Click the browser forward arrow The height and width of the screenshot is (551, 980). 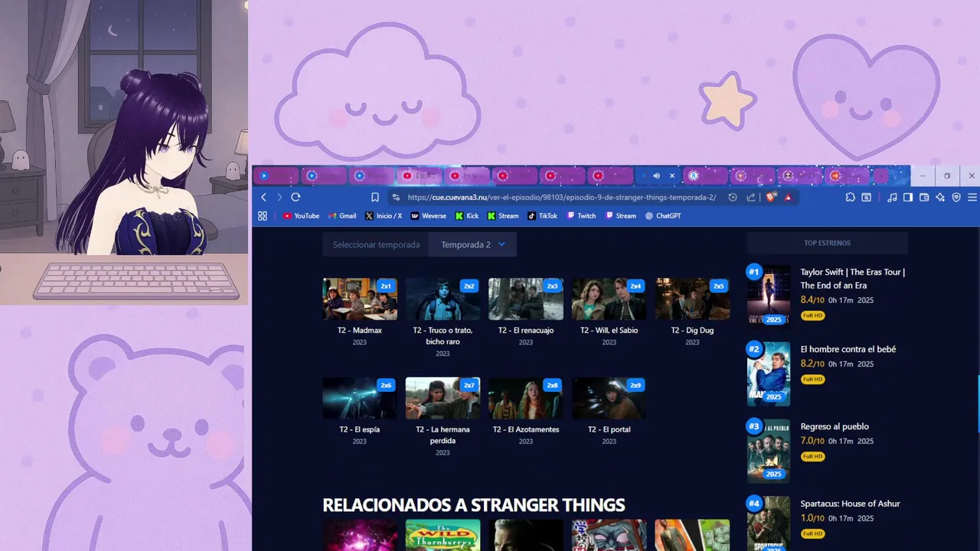[x=279, y=197]
